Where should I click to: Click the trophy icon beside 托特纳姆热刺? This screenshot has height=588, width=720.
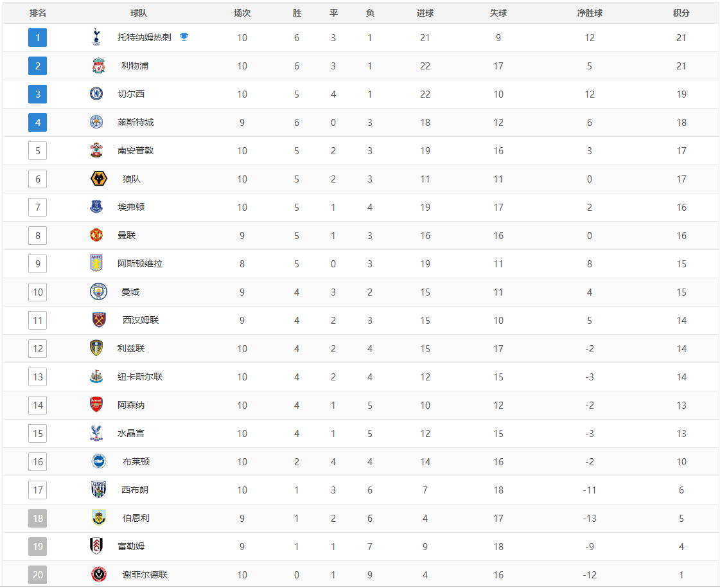(184, 37)
